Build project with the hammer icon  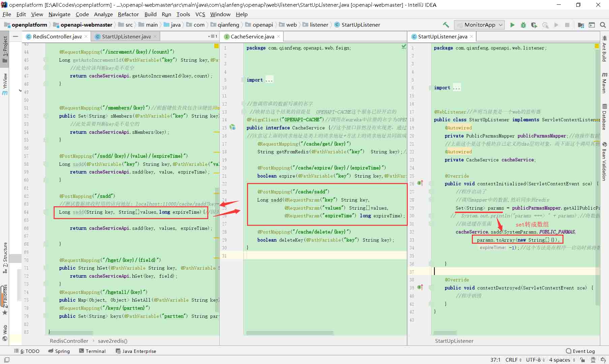tap(446, 25)
